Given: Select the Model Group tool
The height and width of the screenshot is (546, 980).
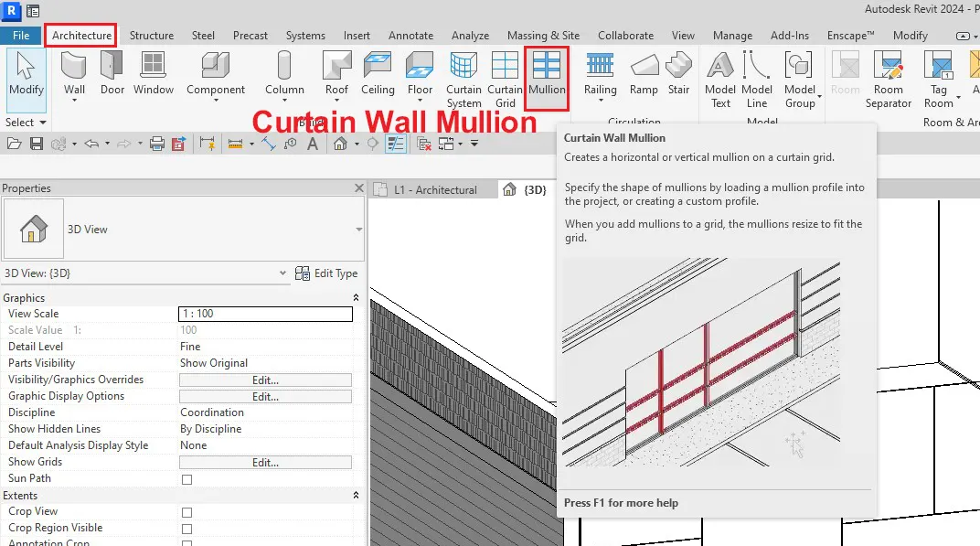Looking at the screenshot, I should click(x=800, y=80).
